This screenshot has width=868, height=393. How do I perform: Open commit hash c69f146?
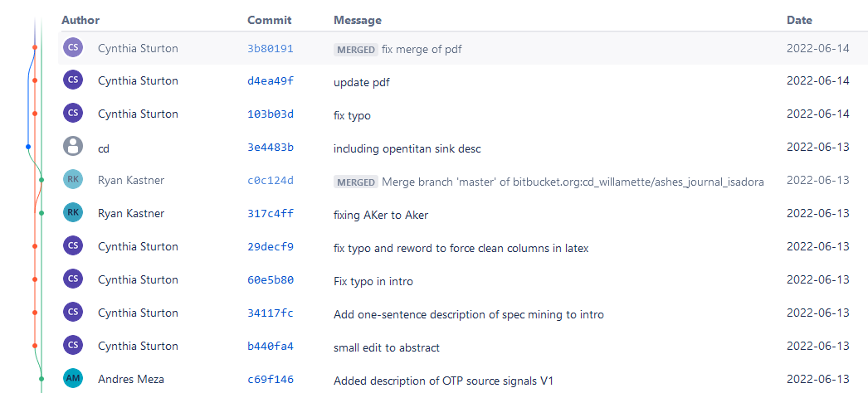click(x=270, y=380)
